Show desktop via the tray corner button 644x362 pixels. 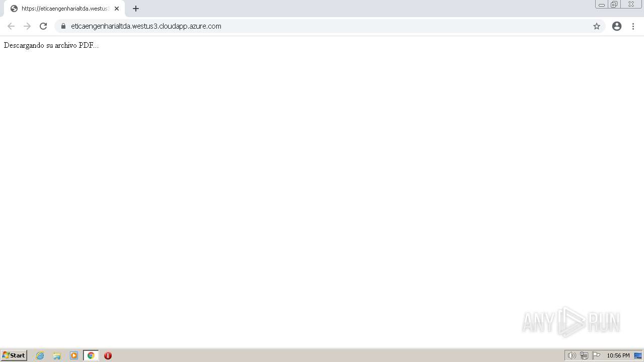pyautogui.click(x=638, y=355)
